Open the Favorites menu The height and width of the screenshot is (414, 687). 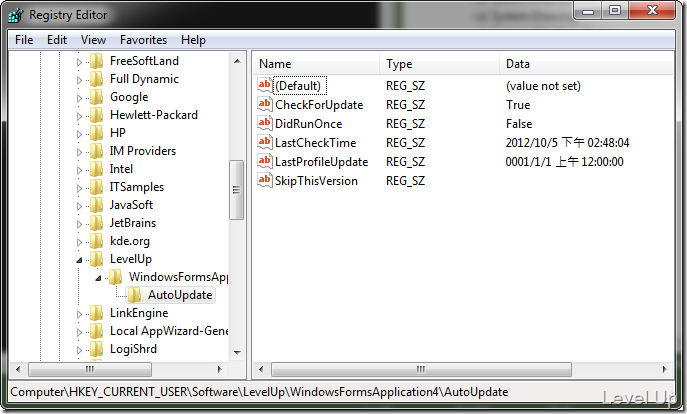(x=143, y=40)
